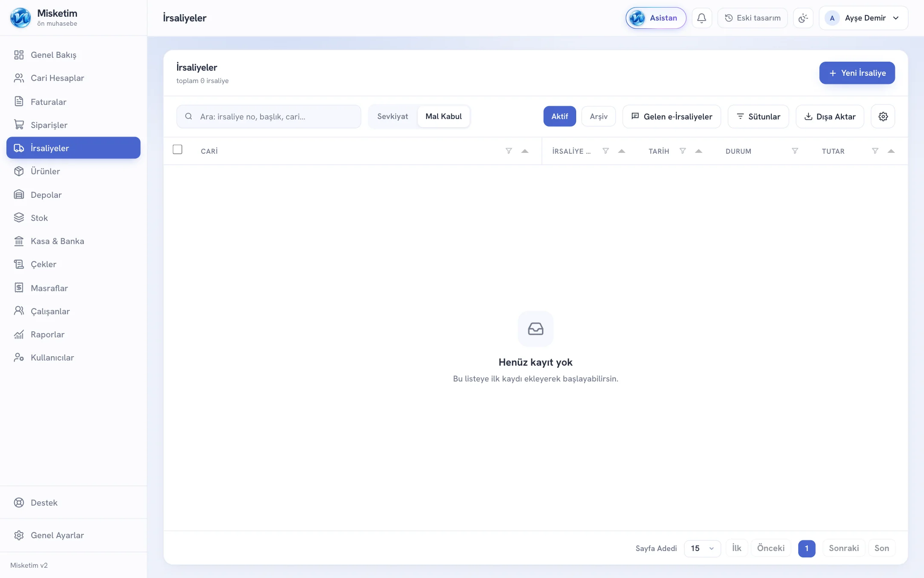924x578 pixels.
Task: Click Dışa Aktar export button
Action: (x=830, y=116)
